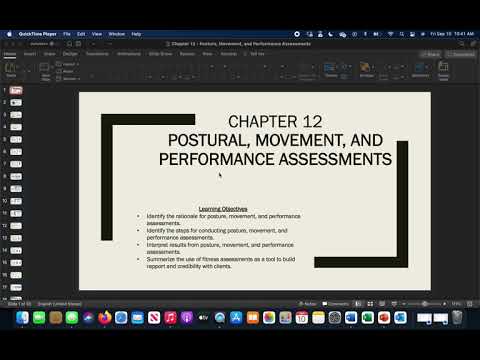Start Slide Show from the status bar icon
Image resolution: width=480 pixels, height=360 pixels.
[394, 304]
